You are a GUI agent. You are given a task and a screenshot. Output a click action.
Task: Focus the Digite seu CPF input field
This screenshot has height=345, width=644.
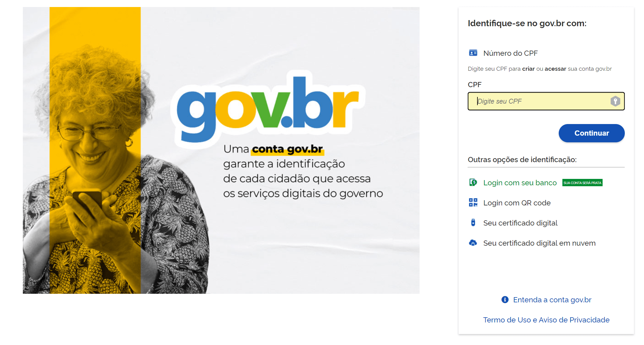(546, 101)
